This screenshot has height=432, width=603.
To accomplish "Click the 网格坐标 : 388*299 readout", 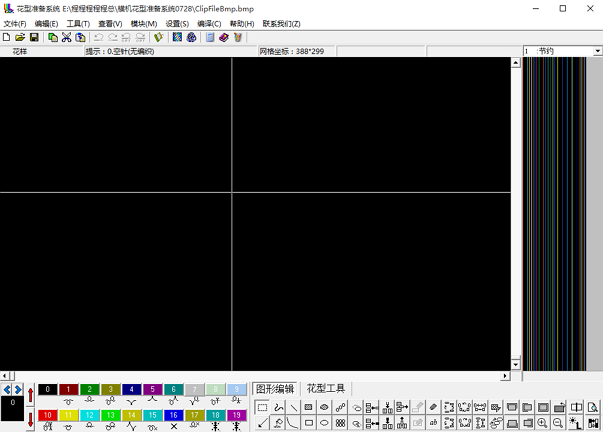I will click(x=292, y=51).
